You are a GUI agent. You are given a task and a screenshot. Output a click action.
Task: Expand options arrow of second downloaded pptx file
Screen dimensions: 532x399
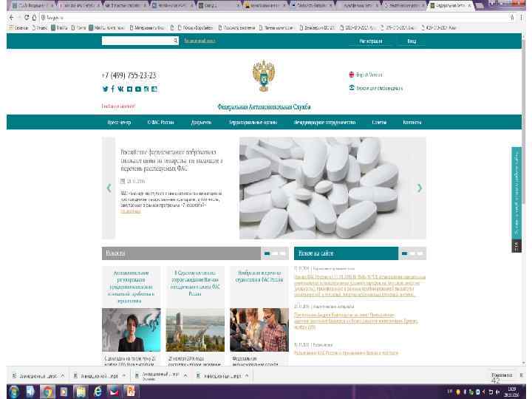coord(124,376)
